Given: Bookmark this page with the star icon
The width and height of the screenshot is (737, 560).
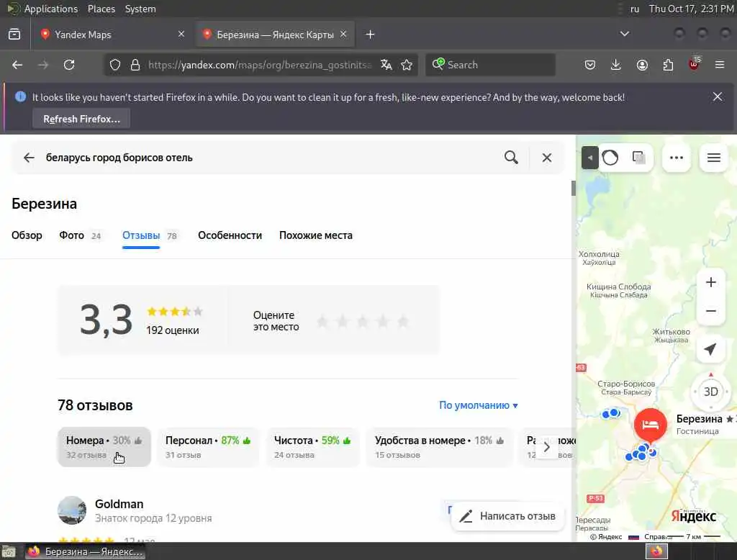Looking at the screenshot, I should click(407, 65).
